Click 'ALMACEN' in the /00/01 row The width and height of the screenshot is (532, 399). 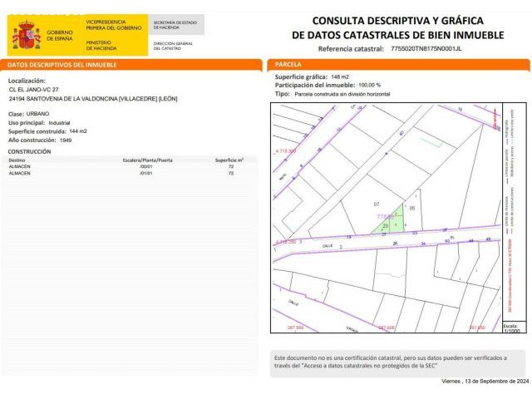click(19, 166)
